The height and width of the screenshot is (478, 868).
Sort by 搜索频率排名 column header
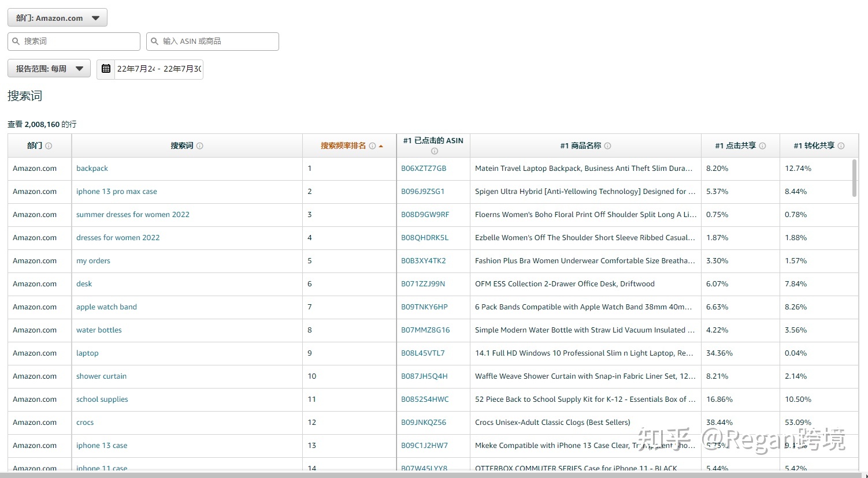click(343, 146)
